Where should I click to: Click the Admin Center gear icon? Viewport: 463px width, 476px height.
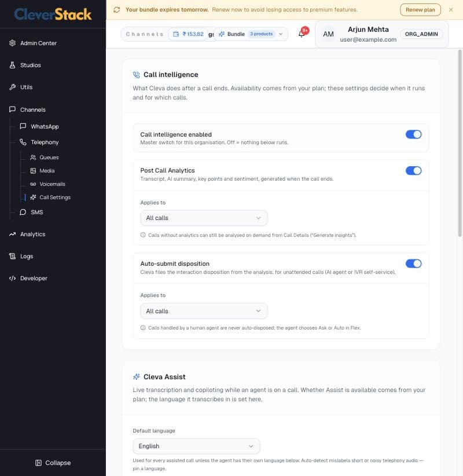[12, 43]
